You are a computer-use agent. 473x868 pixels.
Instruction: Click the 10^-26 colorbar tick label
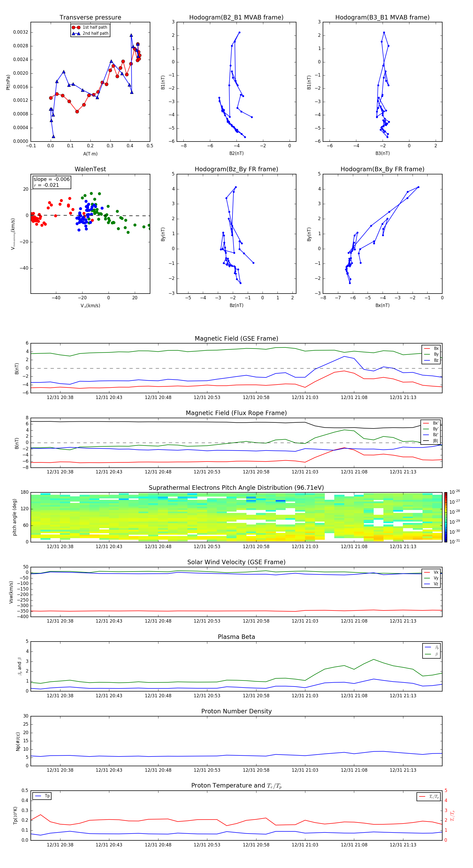[x=455, y=492]
